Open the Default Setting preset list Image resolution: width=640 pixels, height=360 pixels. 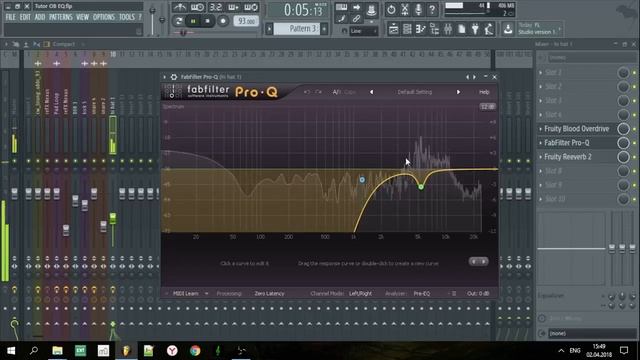coord(415,92)
